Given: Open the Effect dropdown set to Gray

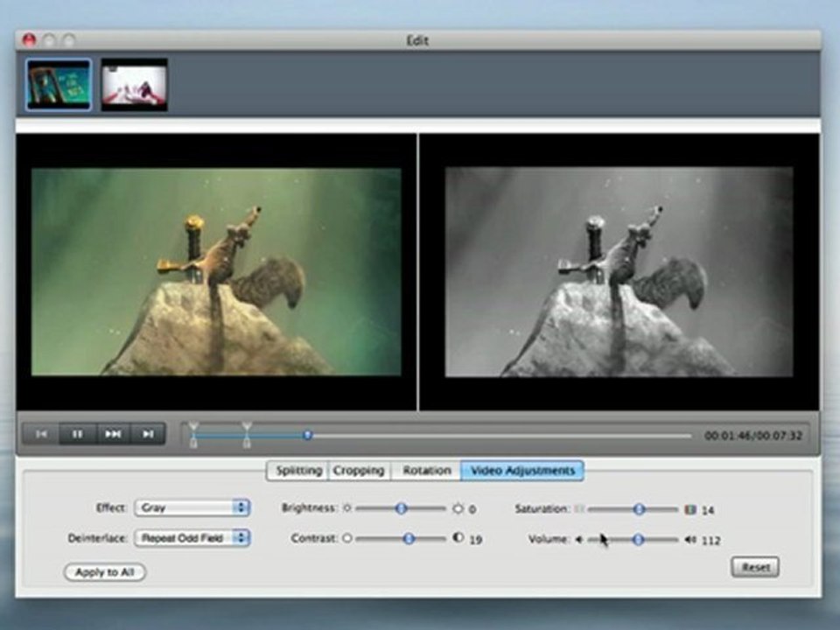Looking at the screenshot, I should coord(192,507).
